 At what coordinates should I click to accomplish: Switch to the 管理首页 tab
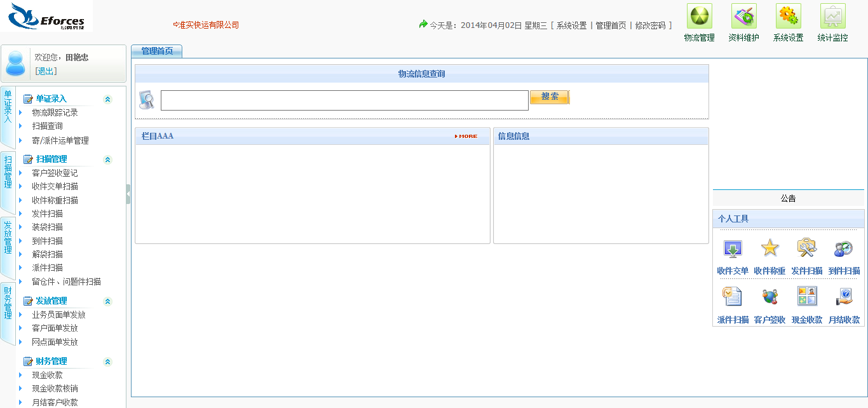[x=157, y=51]
